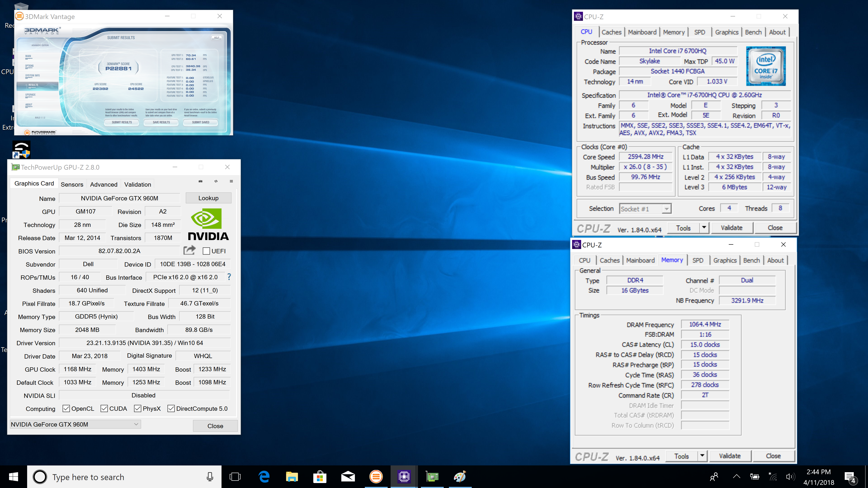The height and width of the screenshot is (488, 868).
Task: Click Paint taskbar icon
Action: click(460, 476)
